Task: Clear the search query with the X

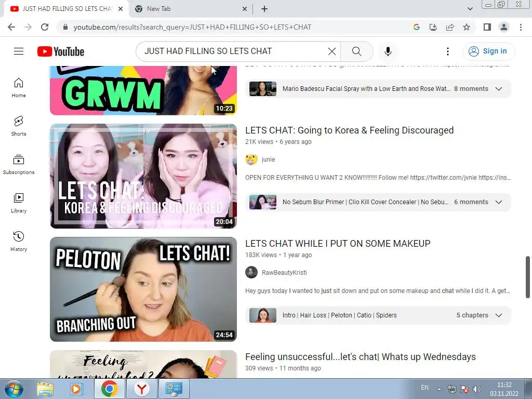Action: click(332, 51)
